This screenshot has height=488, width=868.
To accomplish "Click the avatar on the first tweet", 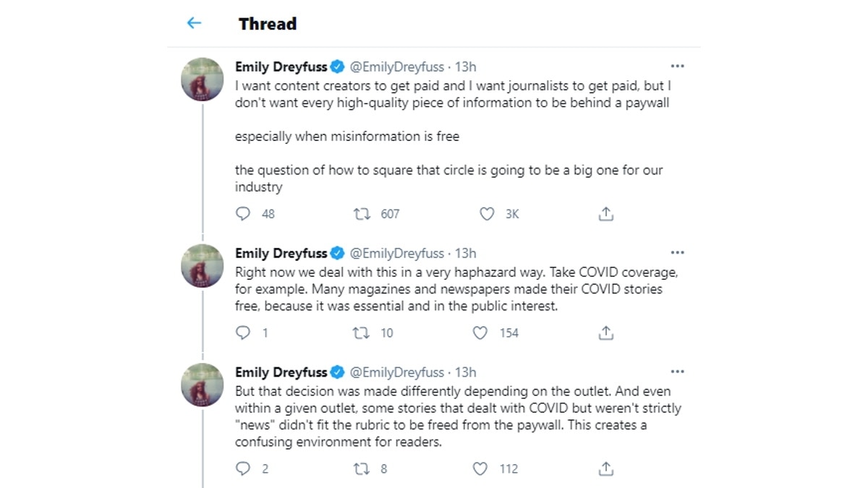I will [x=202, y=80].
